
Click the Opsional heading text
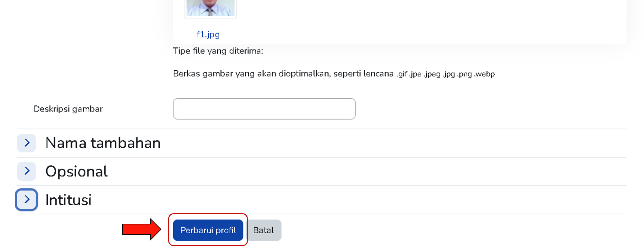[x=77, y=171]
